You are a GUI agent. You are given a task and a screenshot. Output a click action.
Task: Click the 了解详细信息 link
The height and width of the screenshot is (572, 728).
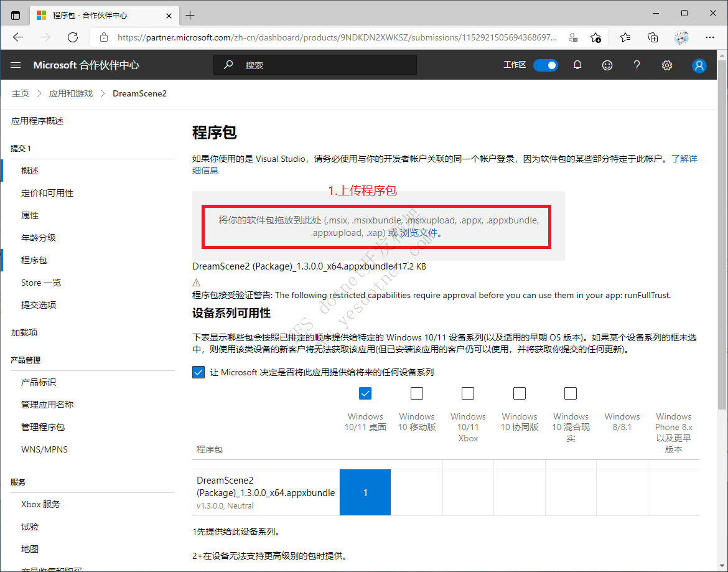[684, 159]
